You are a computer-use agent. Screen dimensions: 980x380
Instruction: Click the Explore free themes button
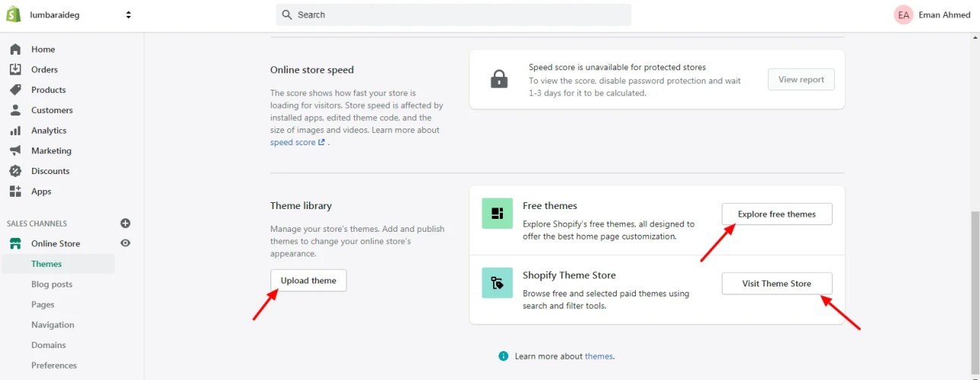tap(776, 214)
